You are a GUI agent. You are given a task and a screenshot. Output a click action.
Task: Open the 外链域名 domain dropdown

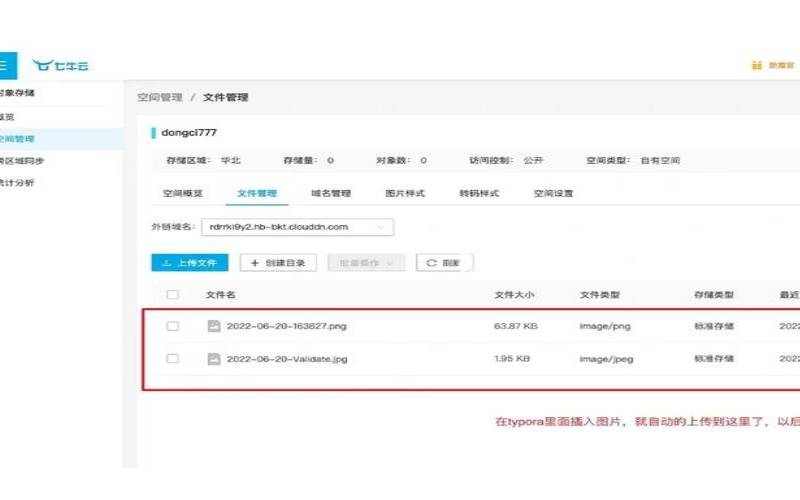tap(297, 227)
